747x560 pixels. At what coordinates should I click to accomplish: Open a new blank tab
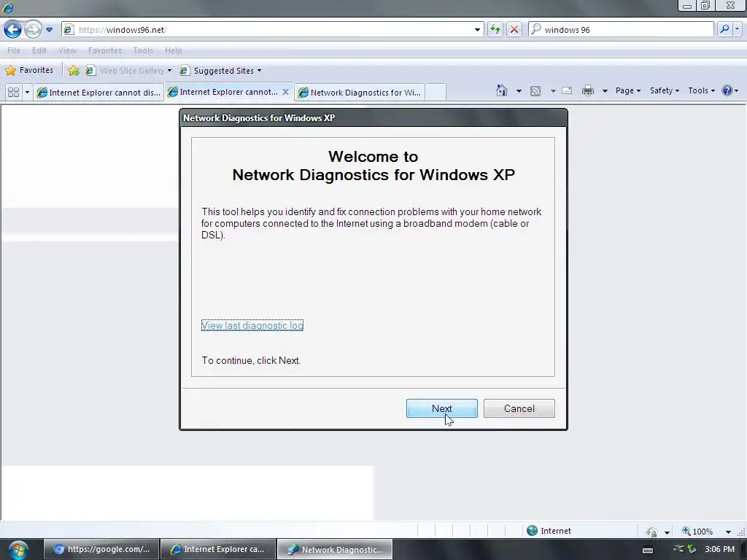click(x=436, y=93)
